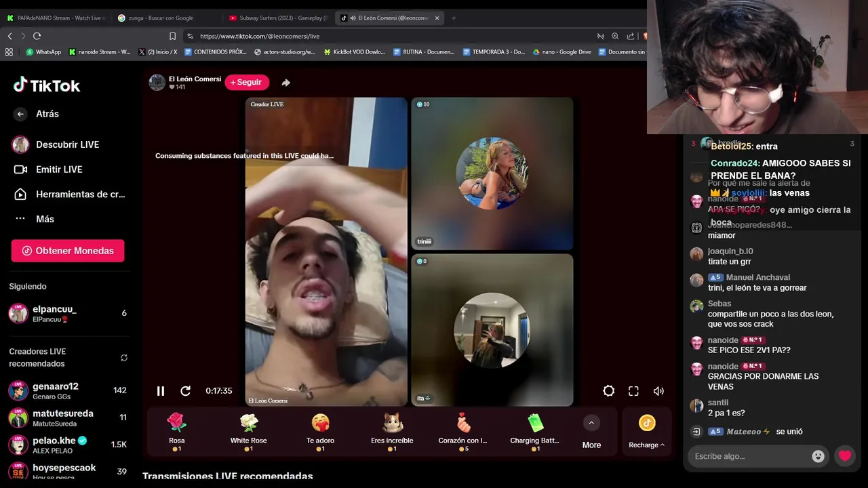Send the Corazón con los dedos gift
Image resolution: width=868 pixels, height=488 pixels.
[463, 432]
